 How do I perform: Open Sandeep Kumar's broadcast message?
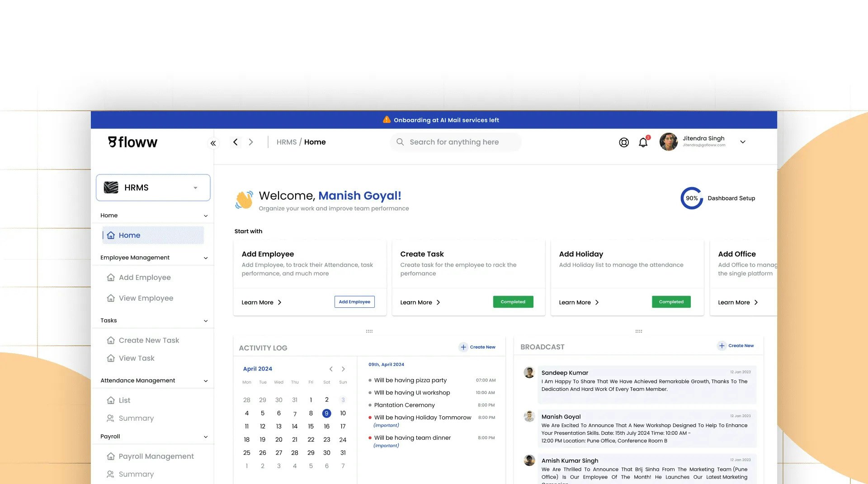tap(646, 384)
